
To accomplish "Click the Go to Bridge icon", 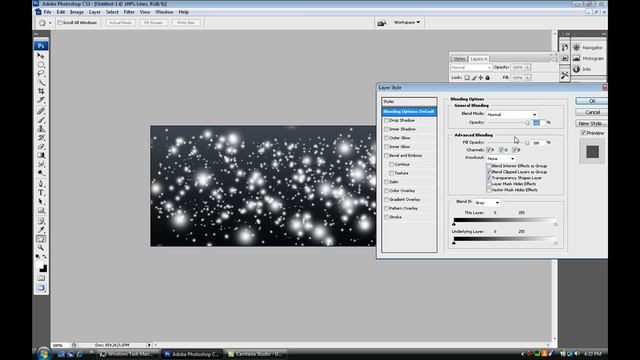I will 382,23.
